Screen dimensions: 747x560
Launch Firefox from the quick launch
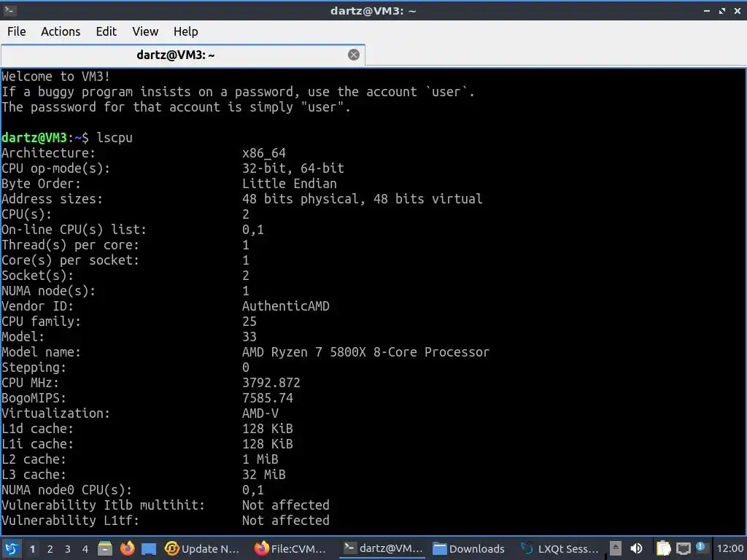127,548
